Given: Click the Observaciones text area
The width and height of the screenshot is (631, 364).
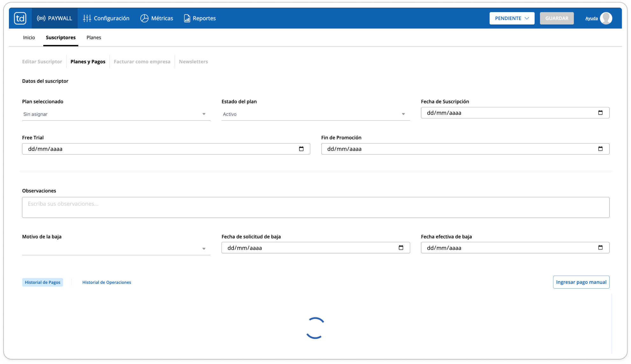Looking at the screenshot, I should 316,207.
